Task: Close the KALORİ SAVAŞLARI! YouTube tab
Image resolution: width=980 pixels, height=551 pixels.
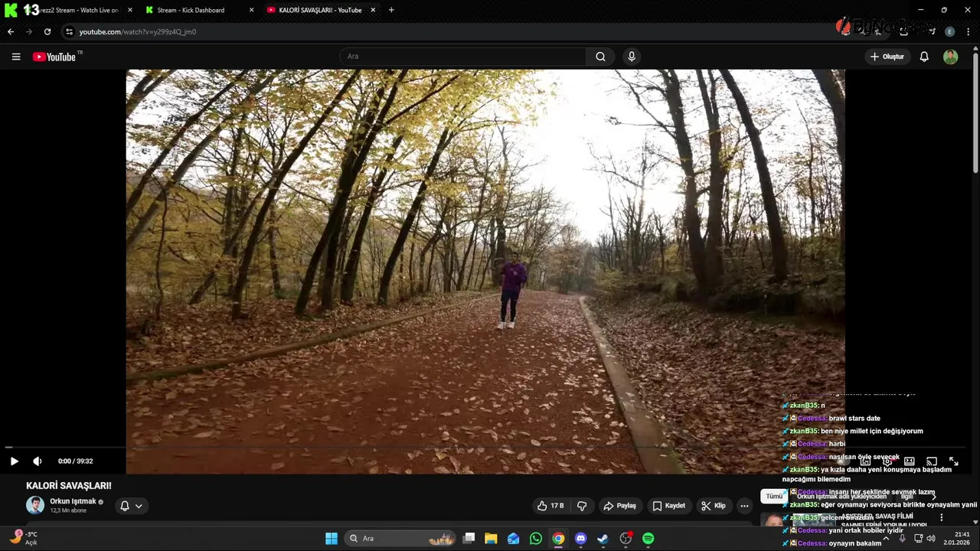Action: coord(373,10)
